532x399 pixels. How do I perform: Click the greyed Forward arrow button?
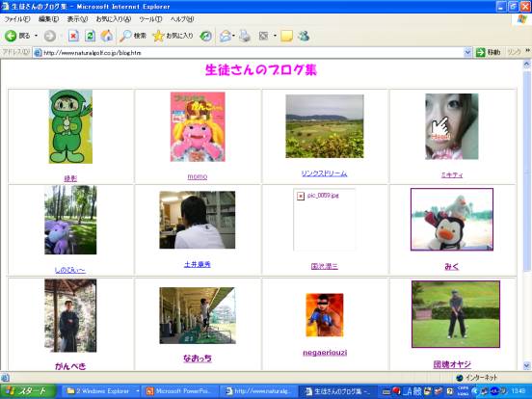[x=50, y=36]
